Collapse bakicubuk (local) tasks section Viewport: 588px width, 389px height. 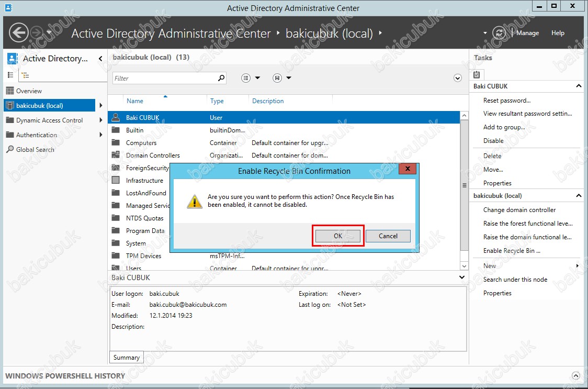(x=579, y=196)
